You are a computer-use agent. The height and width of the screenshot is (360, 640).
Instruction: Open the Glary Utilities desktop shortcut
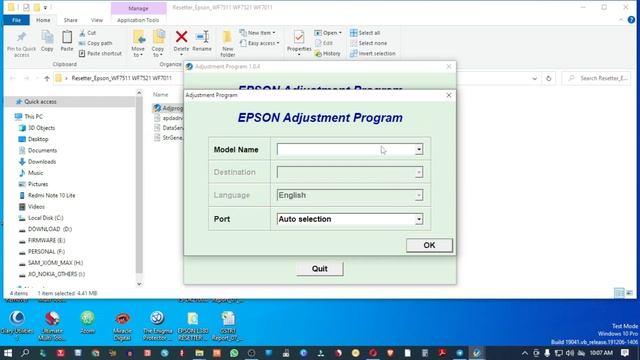tap(17, 325)
